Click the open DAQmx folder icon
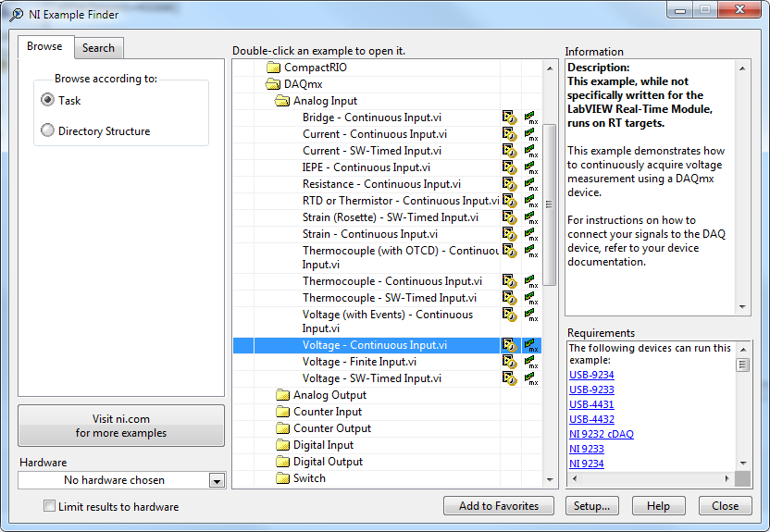This screenshot has height=532, width=770. click(274, 84)
